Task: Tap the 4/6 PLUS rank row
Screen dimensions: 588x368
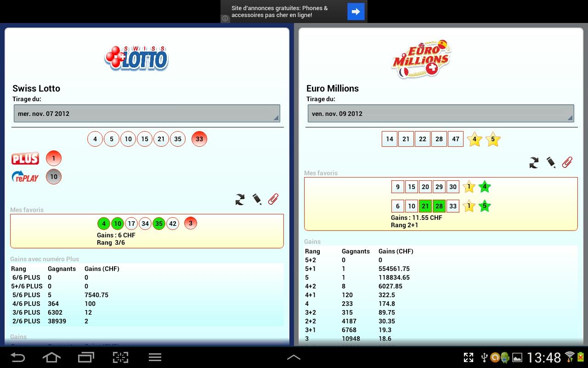Action: click(147, 304)
